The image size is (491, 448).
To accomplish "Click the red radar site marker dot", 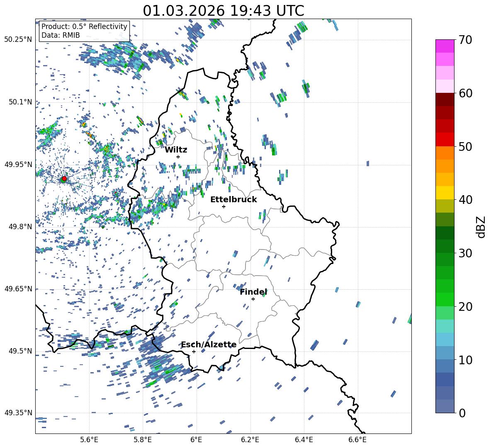I will [64, 178].
